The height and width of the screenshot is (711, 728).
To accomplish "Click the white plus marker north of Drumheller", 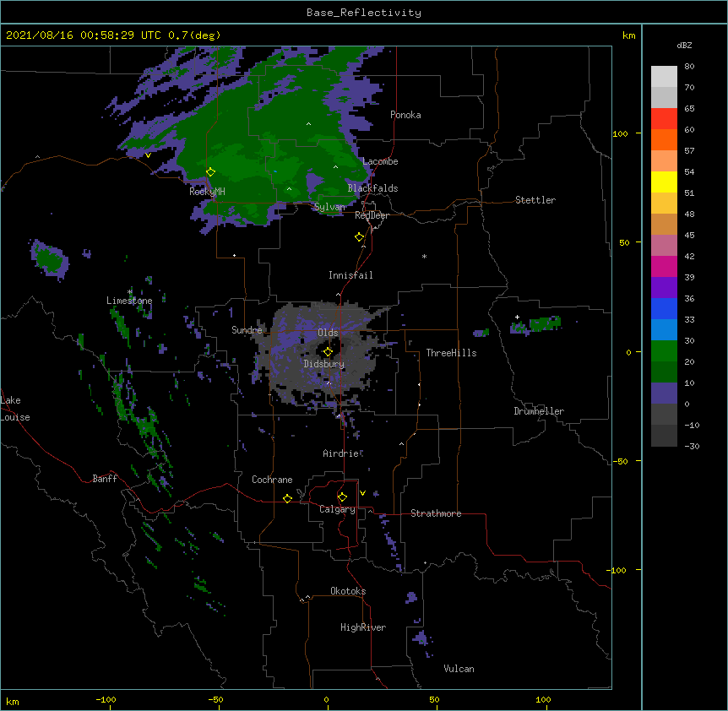I will coord(517,317).
